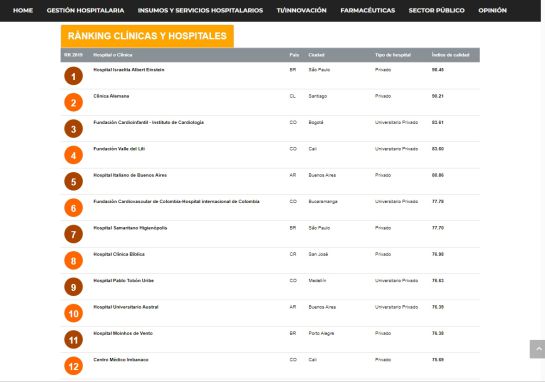Click Bogotá city cell

point(316,122)
